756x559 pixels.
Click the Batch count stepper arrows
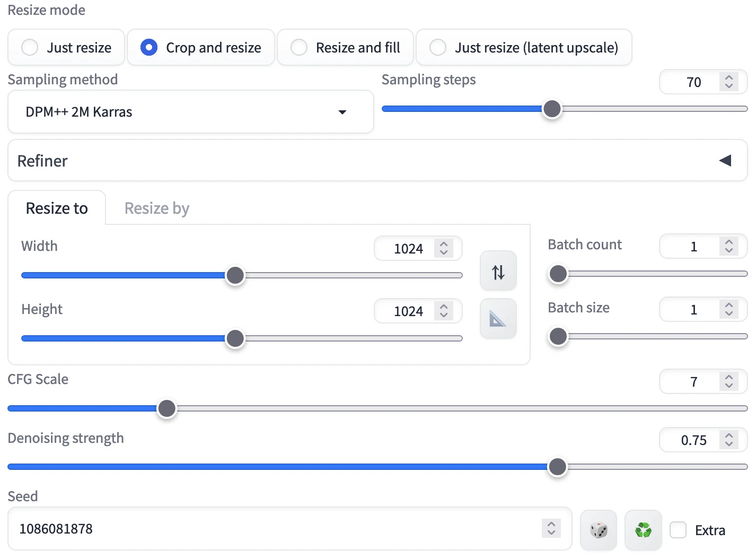pos(729,246)
